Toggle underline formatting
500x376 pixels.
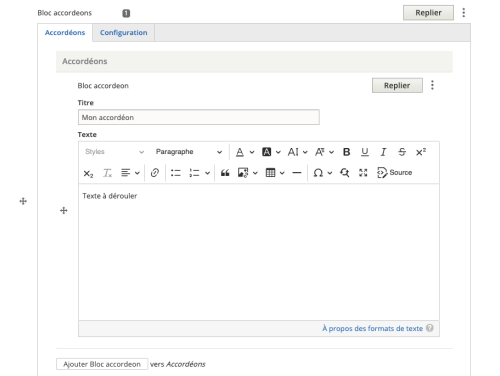tap(365, 152)
